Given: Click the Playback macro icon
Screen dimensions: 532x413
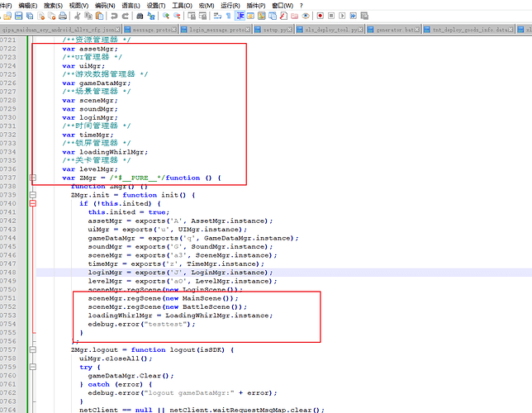Looking at the screenshot, I should click(342, 16).
